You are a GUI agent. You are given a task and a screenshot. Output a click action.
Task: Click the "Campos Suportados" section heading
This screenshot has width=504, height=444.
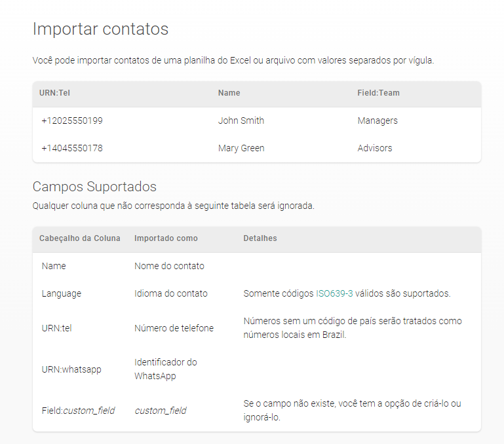click(x=94, y=187)
